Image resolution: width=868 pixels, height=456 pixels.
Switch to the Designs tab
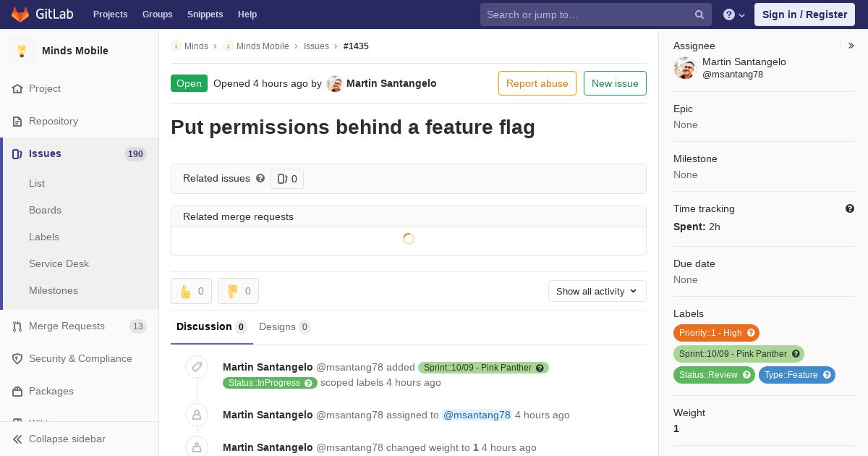pos(284,327)
